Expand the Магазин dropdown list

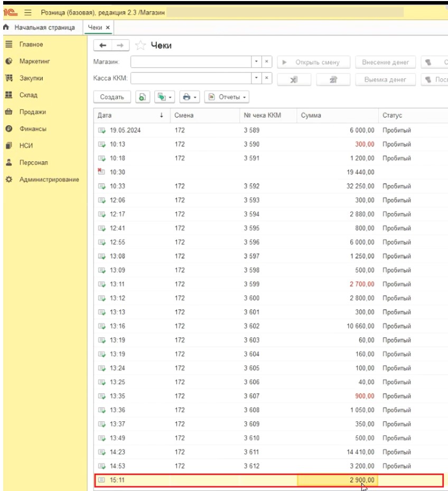click(x=256, y=62)
